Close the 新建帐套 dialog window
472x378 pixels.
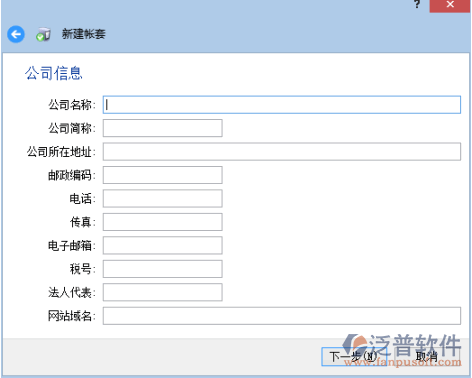[x=450, y=5]
